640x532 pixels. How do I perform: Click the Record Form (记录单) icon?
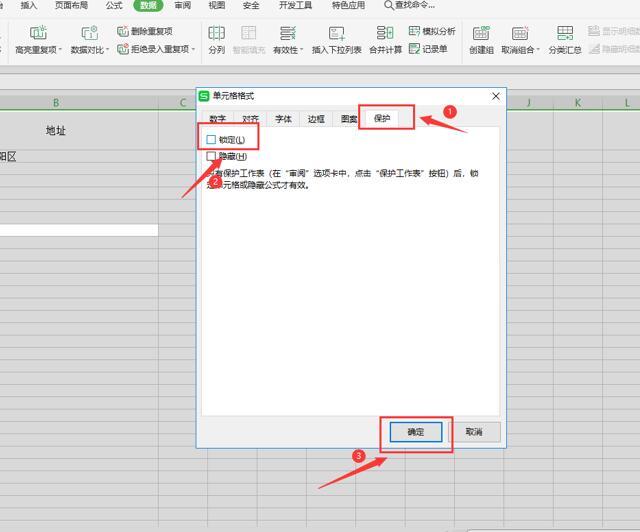[415, 49]
